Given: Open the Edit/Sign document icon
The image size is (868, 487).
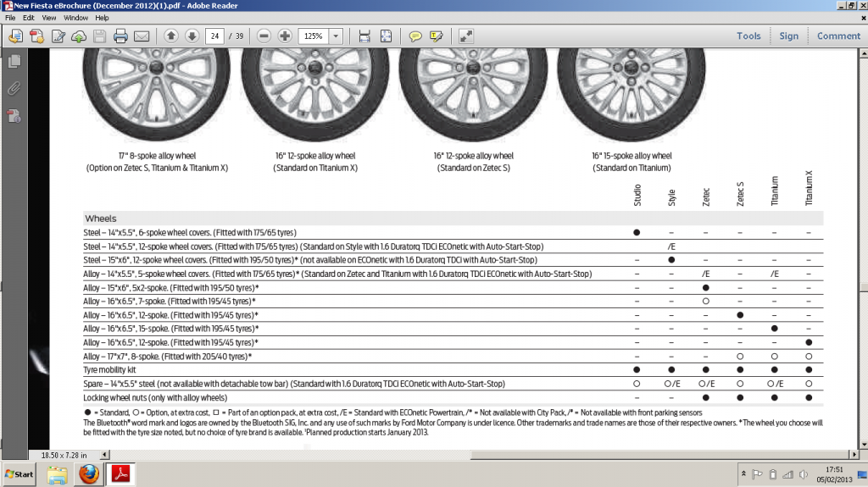Looking at the screenshot, I should click(x=58, y=36).
